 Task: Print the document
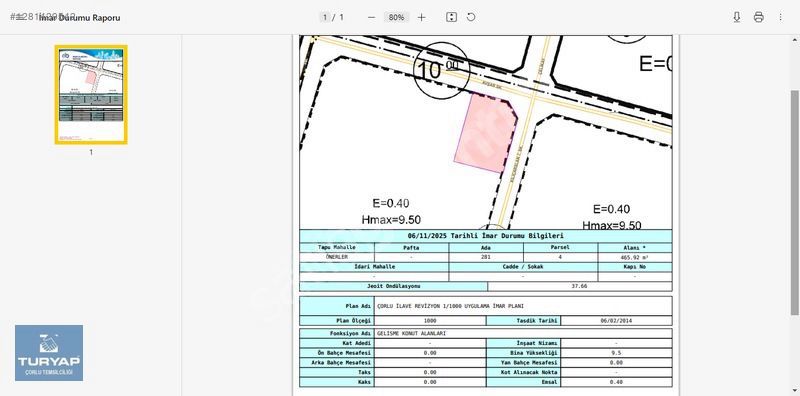(759, 17)
